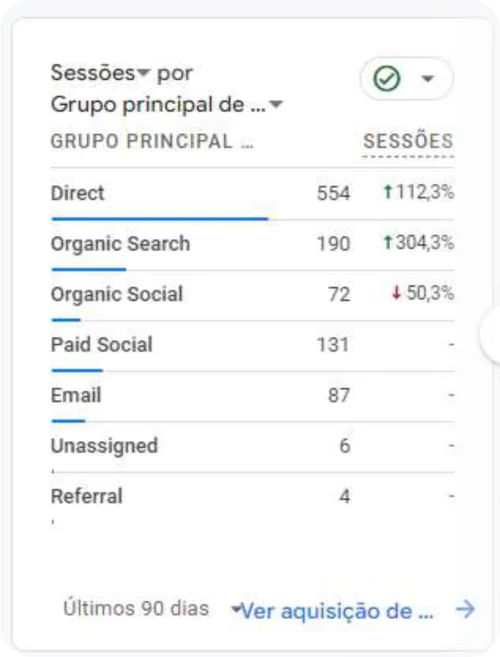Click the SESSÕES column header

click(408, 141)
